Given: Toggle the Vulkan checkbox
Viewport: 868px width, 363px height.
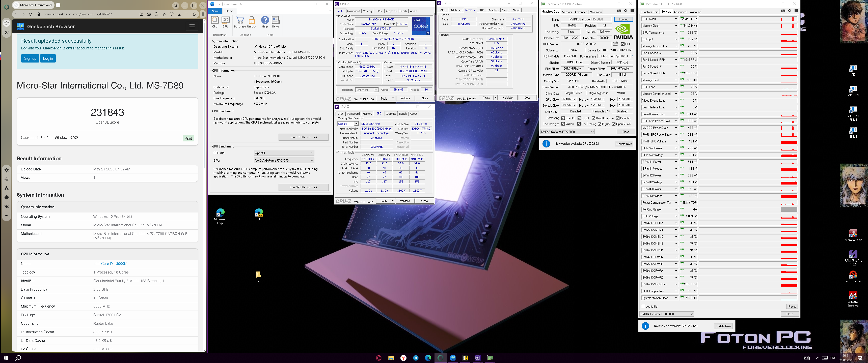Looking at the screenshot, I should point(563,124).
